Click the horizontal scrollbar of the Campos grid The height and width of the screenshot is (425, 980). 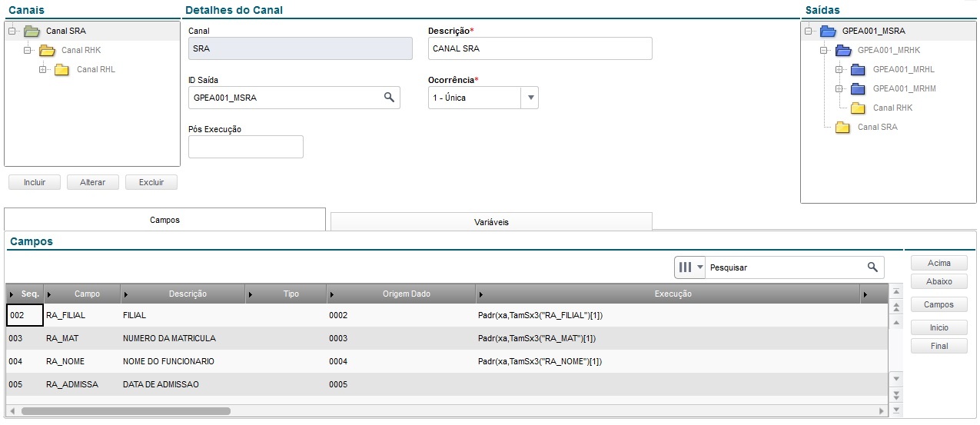126,411
